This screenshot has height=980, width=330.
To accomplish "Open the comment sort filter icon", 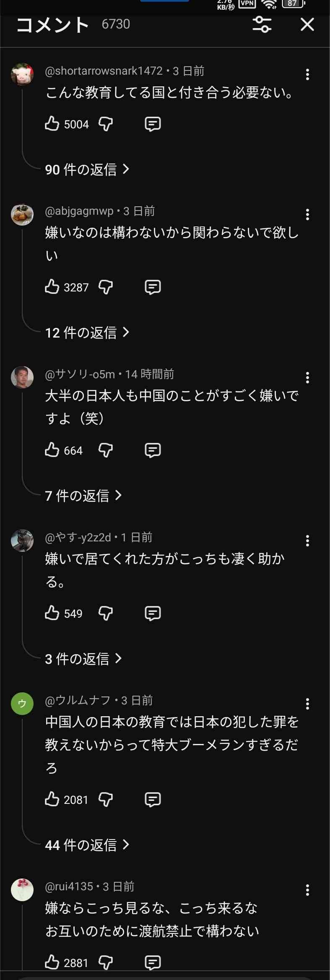I will coord(262,25).
